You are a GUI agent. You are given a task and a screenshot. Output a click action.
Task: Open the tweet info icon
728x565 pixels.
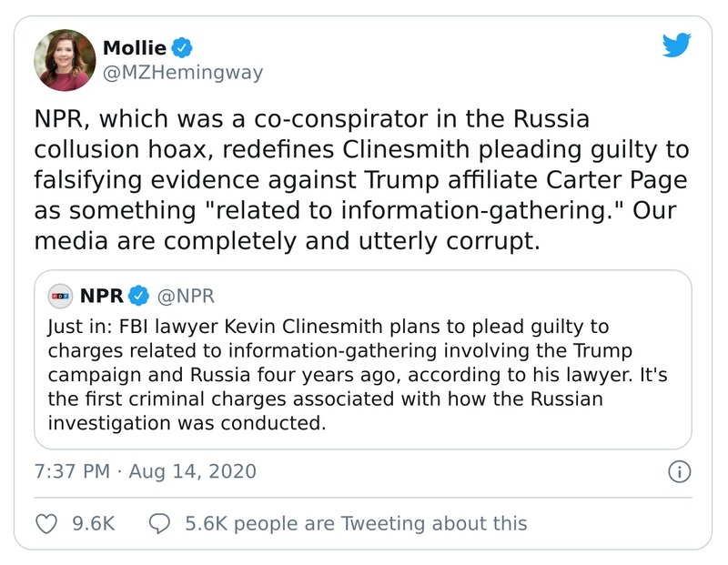click(x=679, y=471)
